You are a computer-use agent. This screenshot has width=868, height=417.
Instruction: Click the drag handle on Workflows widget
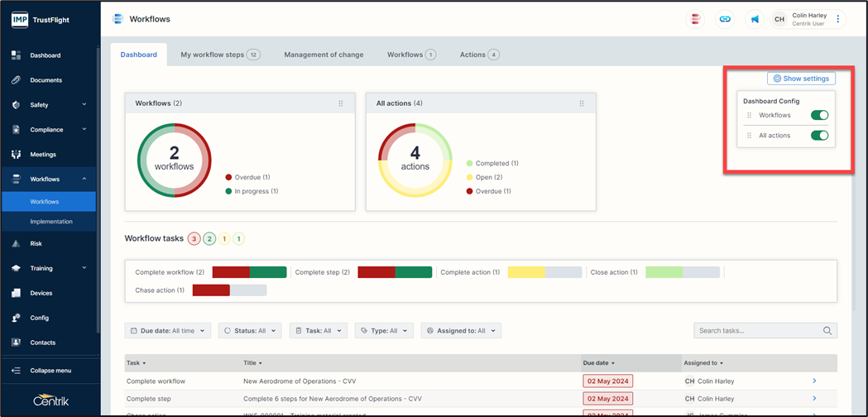point(341,103)
